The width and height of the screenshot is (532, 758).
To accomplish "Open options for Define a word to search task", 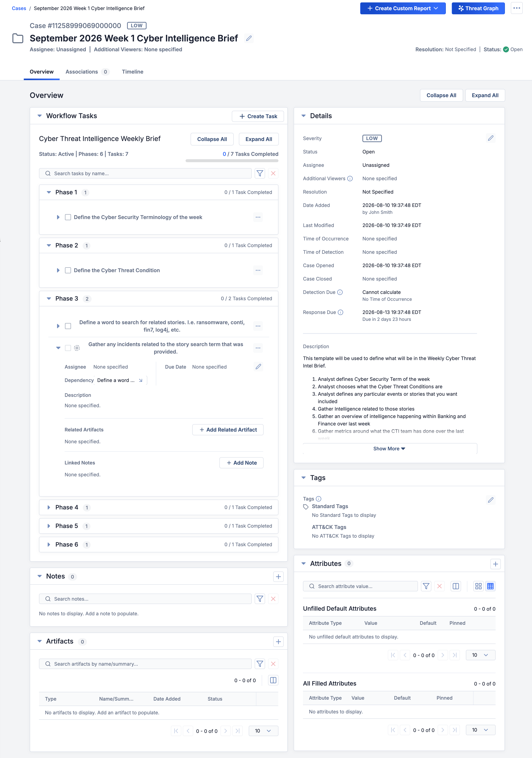I will click(x=258, y=326).
